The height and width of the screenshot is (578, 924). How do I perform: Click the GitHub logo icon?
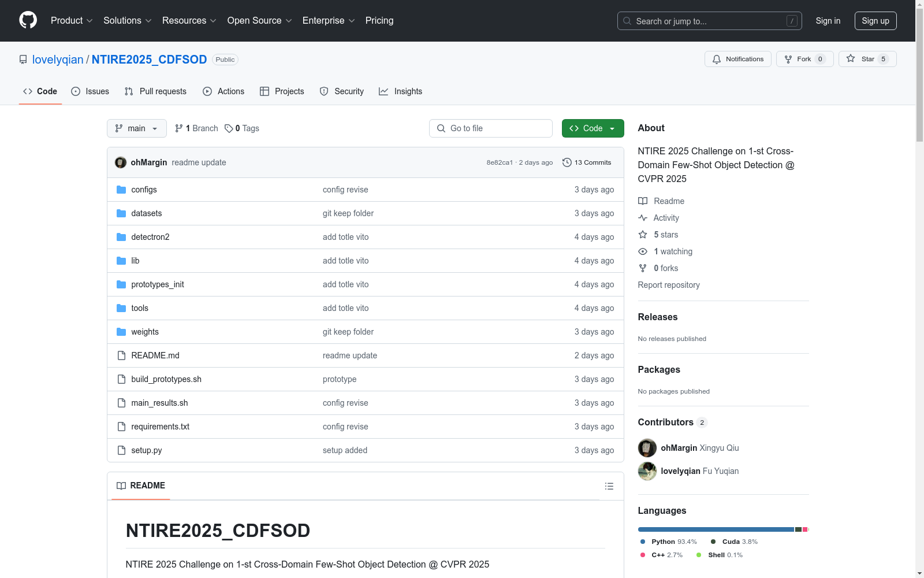pos(28,20)
